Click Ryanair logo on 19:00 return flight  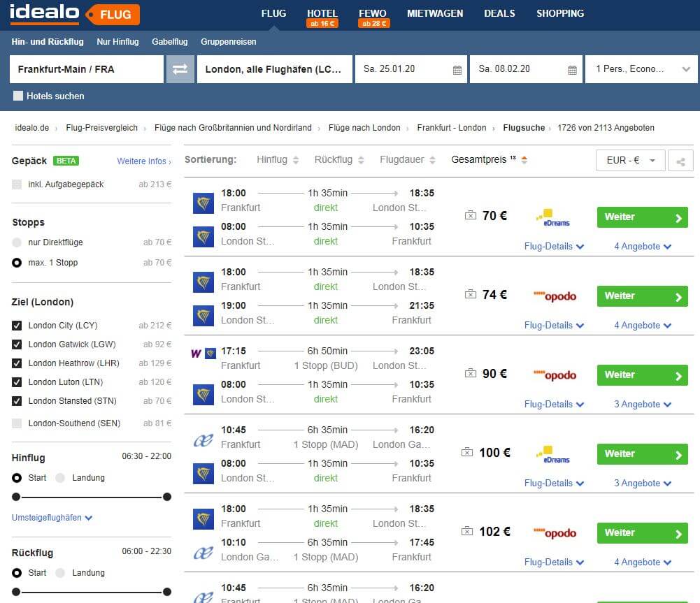click(203, 316)
